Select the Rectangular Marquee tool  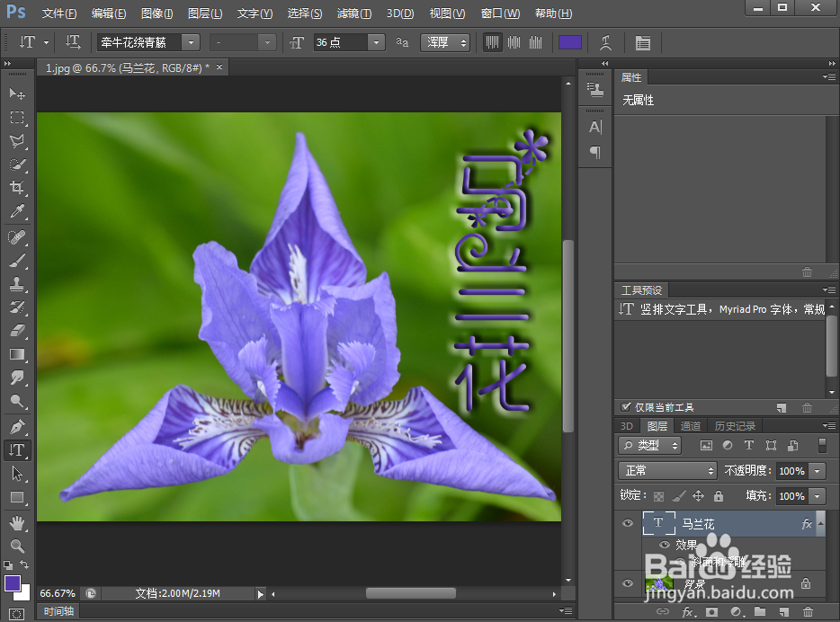17,117
